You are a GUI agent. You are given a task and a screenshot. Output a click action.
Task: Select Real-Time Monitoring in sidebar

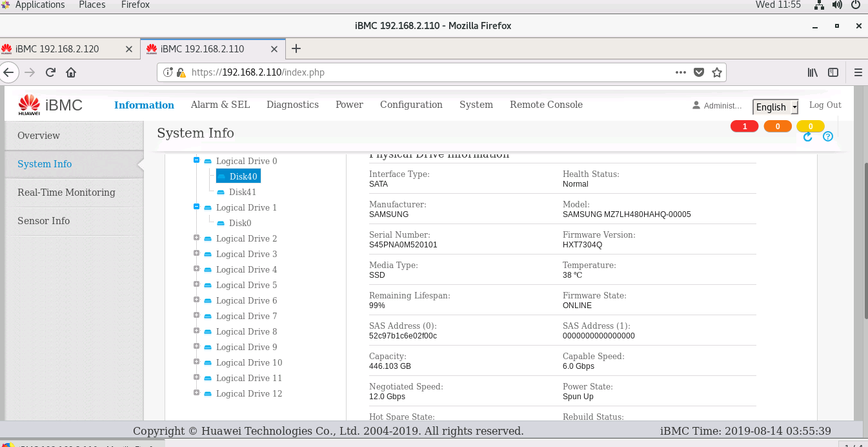66,192
